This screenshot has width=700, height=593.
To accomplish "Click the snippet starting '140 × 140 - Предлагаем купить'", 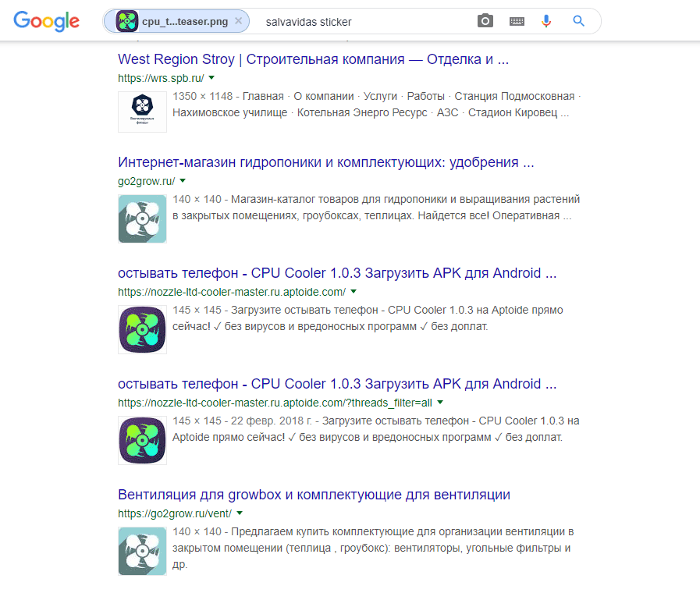I will click(373, 548).
